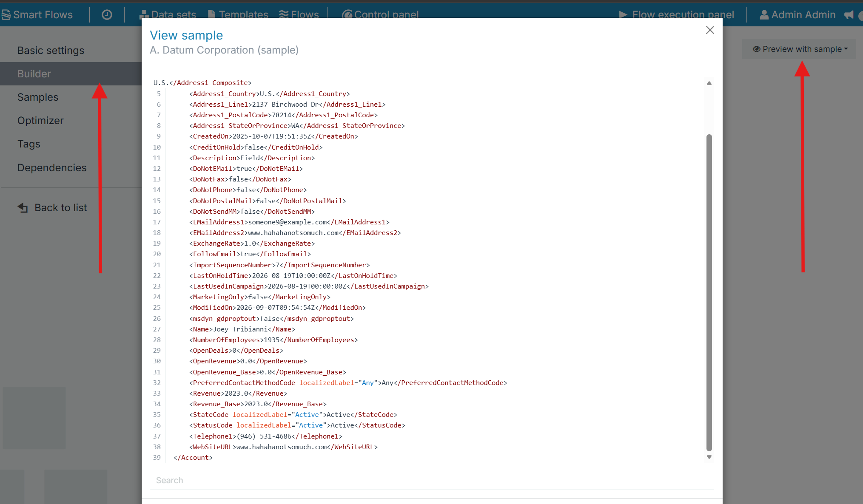
Task: Click the XML viewer scroll down arrow
Action: (709, 457)
